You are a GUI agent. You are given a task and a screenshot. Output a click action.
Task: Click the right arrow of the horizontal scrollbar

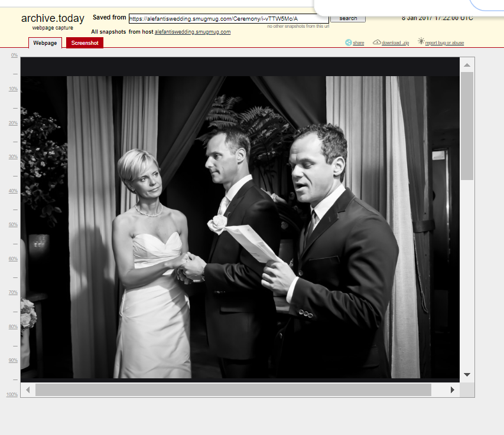point(453,390)
